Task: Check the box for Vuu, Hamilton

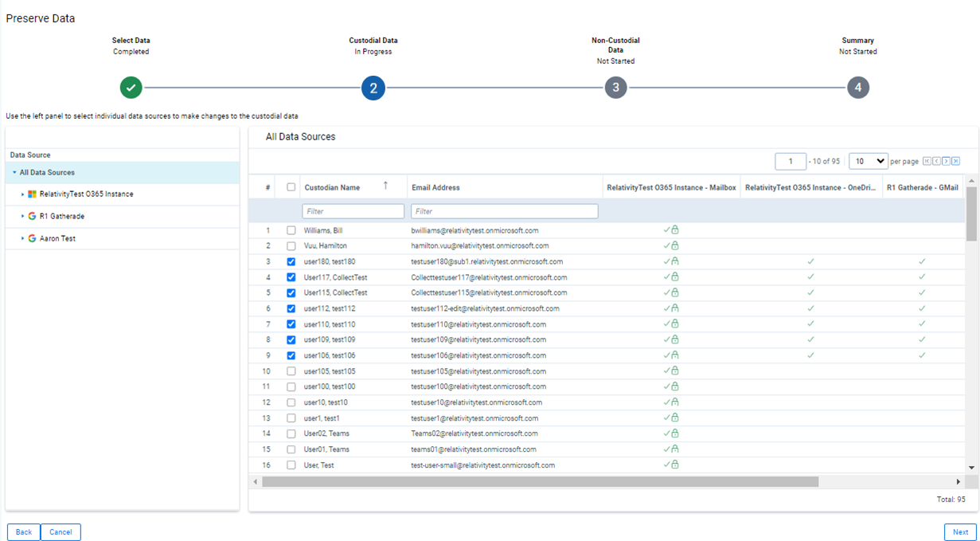Action: [291, 246]
